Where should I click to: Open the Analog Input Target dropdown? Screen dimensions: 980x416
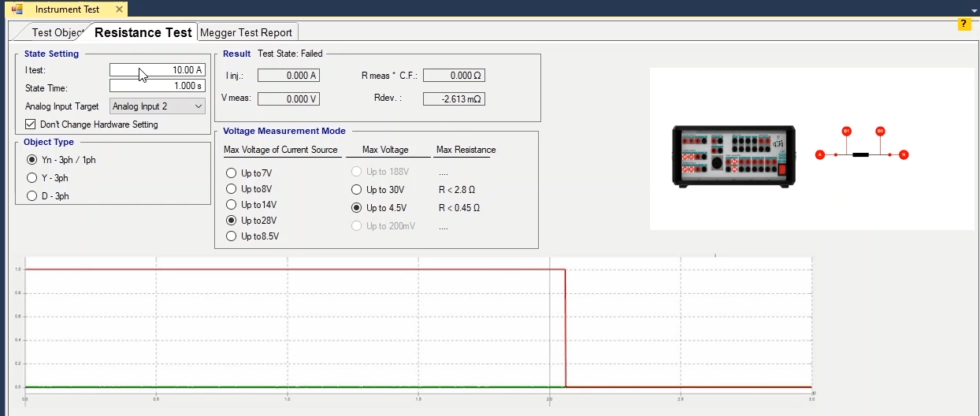[x=158, y=106]
